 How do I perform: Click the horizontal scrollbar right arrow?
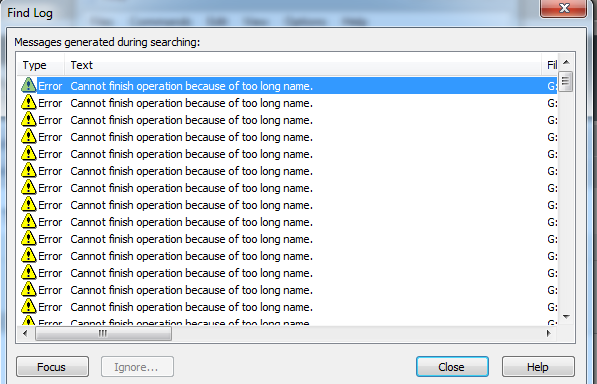pyautogui.click(x=549, y=334)
